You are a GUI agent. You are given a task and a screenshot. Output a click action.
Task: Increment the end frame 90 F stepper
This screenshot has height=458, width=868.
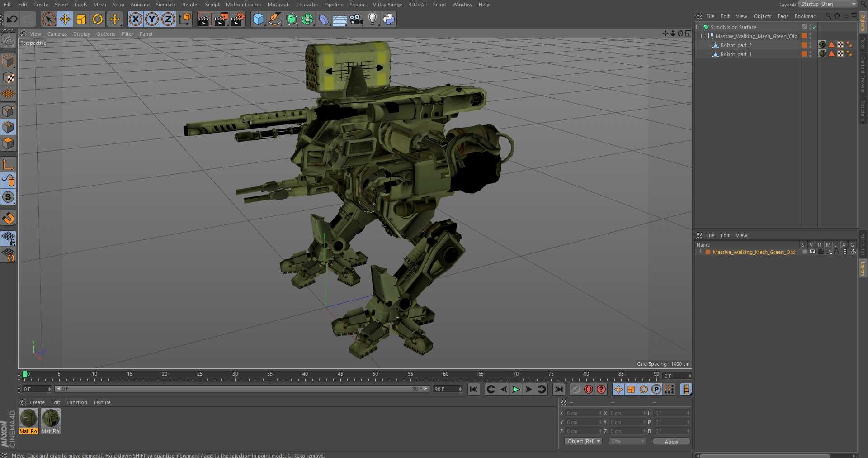point(460,388)
